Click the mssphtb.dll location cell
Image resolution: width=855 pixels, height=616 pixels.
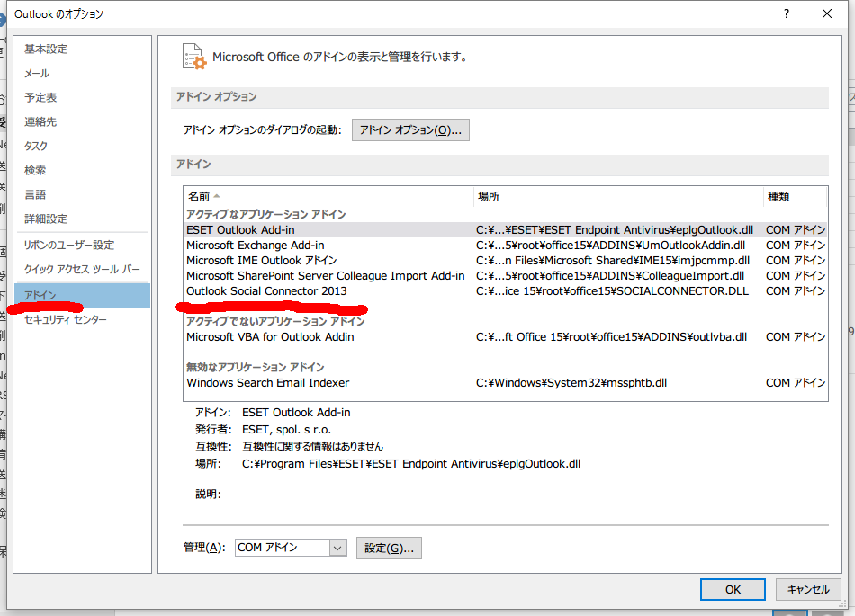(571, 382)
